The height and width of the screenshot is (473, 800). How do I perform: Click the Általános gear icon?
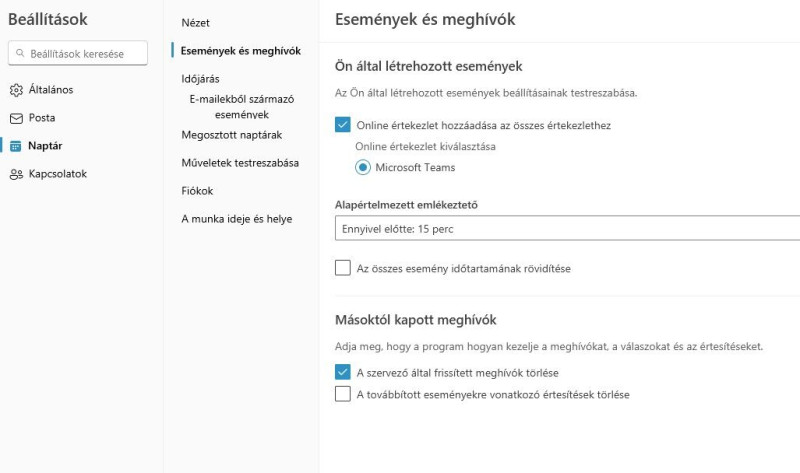(16, 90)
